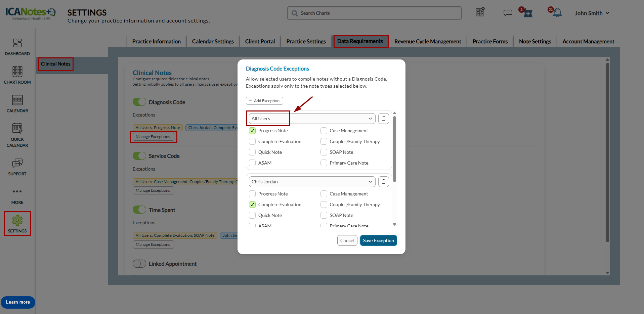
Task: Open the messages speech bubble icon
Action: 508,13
